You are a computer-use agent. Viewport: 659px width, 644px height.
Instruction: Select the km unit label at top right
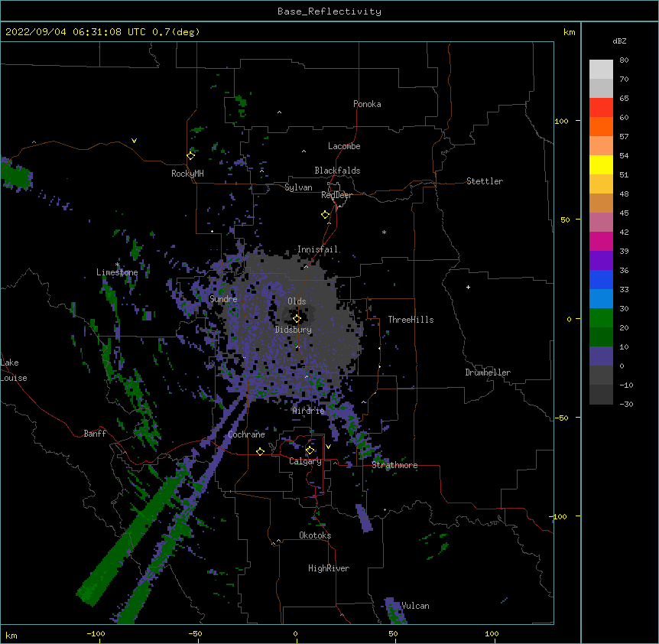pos(569,32)
